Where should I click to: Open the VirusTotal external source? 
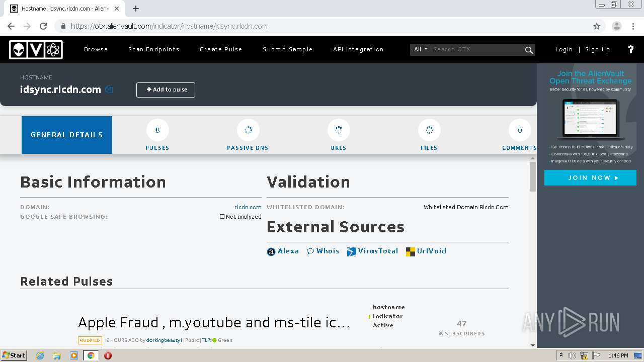tap(372, 251)
